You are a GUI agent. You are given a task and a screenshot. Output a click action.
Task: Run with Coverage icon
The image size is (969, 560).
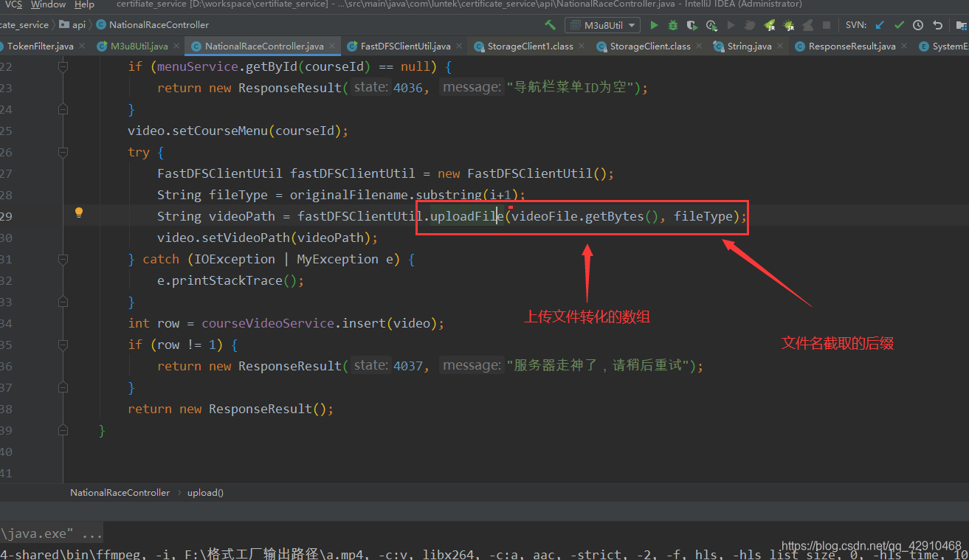pyautogui.click(x=692, y=25)
